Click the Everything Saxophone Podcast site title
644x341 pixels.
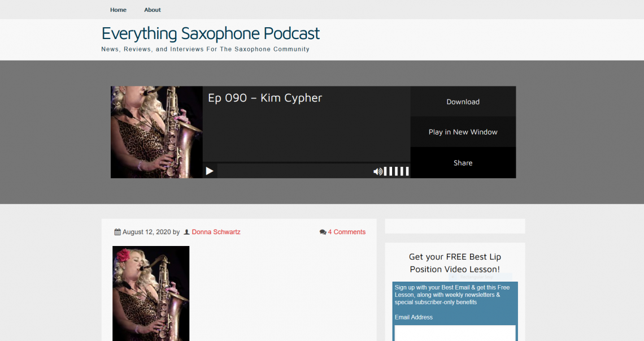coord(210,33)
